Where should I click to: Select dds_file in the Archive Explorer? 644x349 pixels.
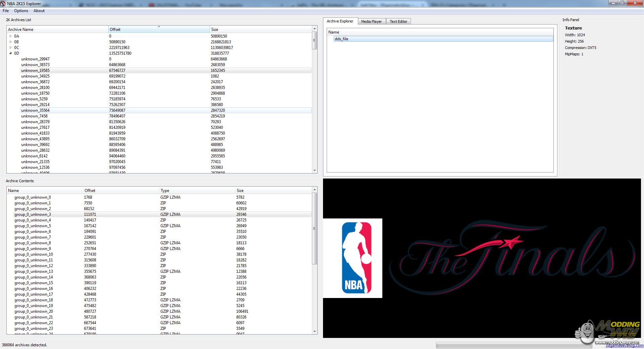(341, 39)
